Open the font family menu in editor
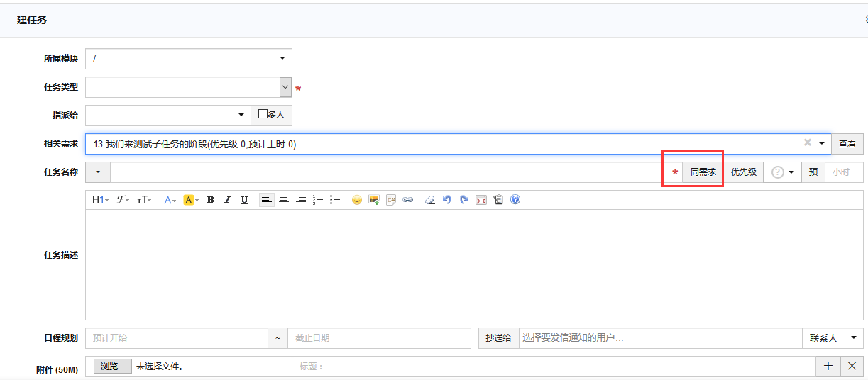Viewport: 868px width, 380px height. click(123, 200)
